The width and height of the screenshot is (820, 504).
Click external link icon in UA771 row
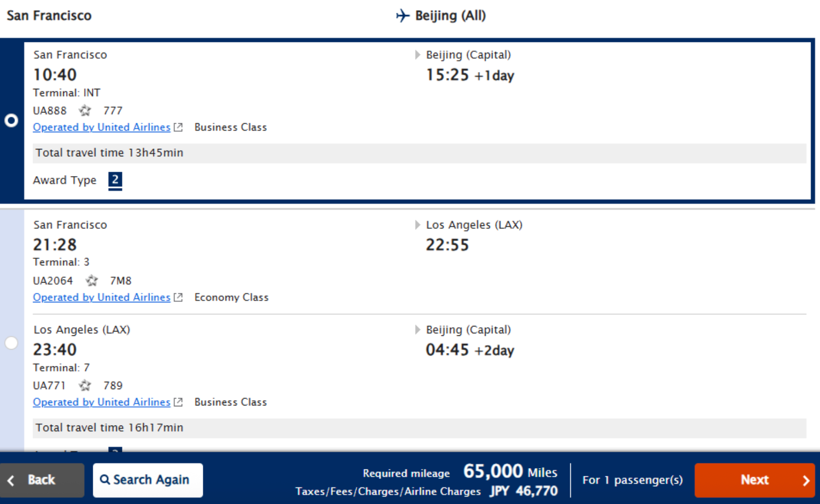(x=179, y=402)
